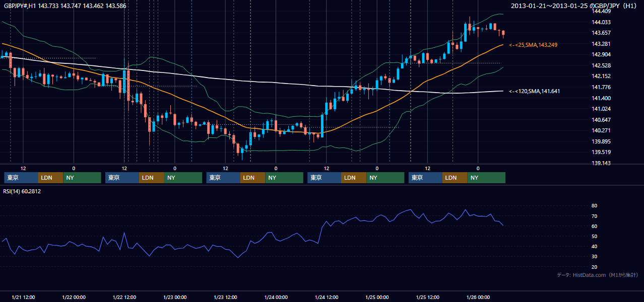Image resolution: width=644 pixels, height=302 pixels.
Task: Click the first NY session block
Action: pyautogui.click(x=82, y=178)
